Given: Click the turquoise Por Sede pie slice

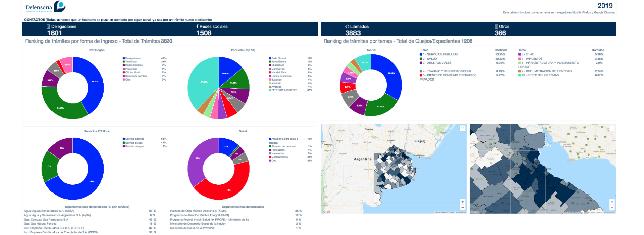Looking at the screenshot, I should pyautogui.click(x=201, y=82).
